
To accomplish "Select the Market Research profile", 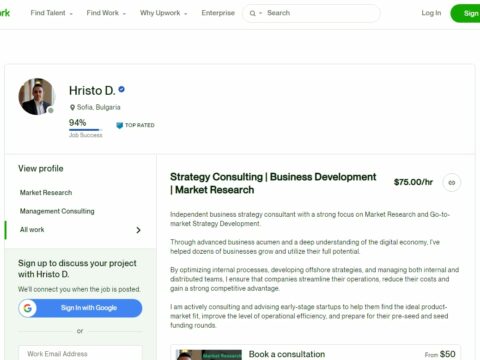I will click(x=46, y=193).
